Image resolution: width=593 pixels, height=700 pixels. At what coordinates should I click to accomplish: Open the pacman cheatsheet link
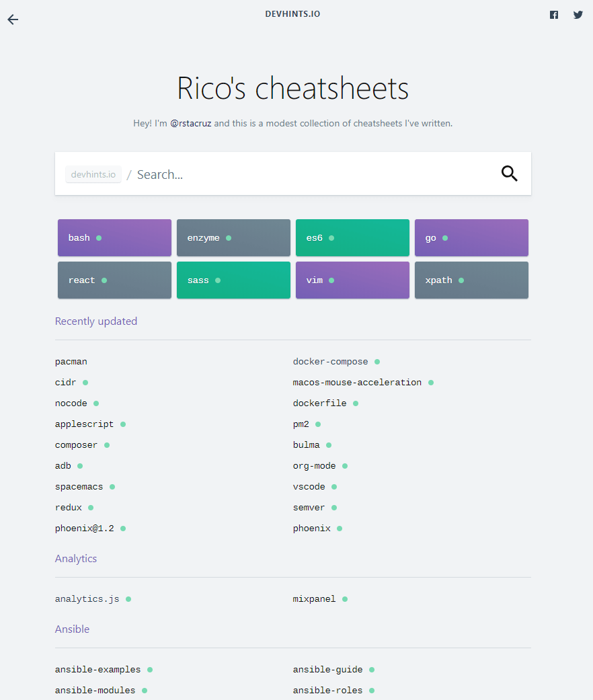click(x=71, y=362)
